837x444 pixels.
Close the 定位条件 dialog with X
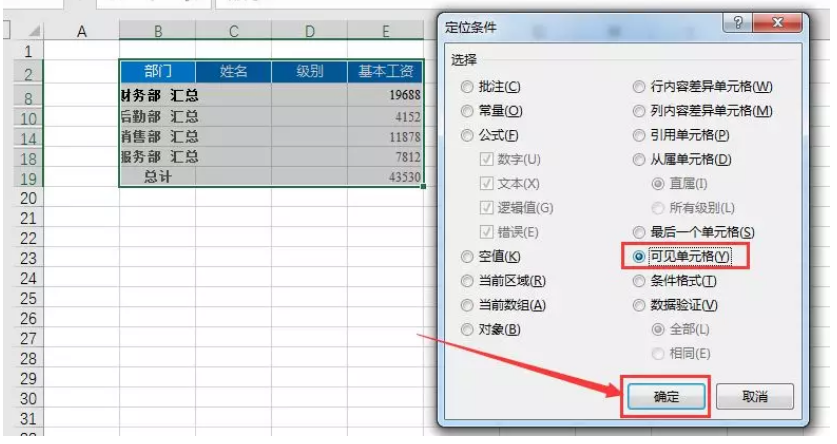click(x=777, y=22)
